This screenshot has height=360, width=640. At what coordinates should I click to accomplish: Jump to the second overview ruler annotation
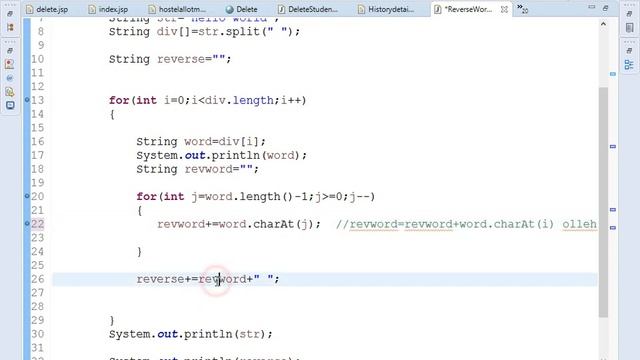613,146
